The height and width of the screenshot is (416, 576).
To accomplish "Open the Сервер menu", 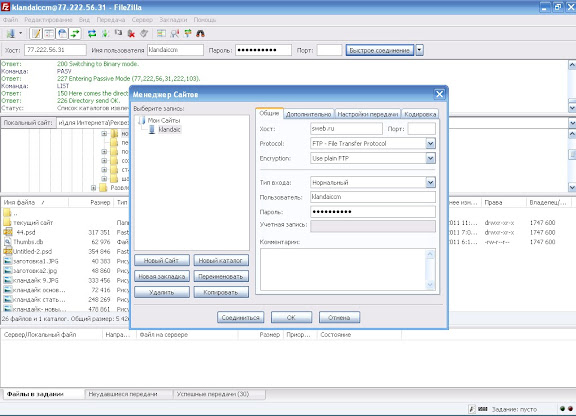I will click(x=142, y=20).
